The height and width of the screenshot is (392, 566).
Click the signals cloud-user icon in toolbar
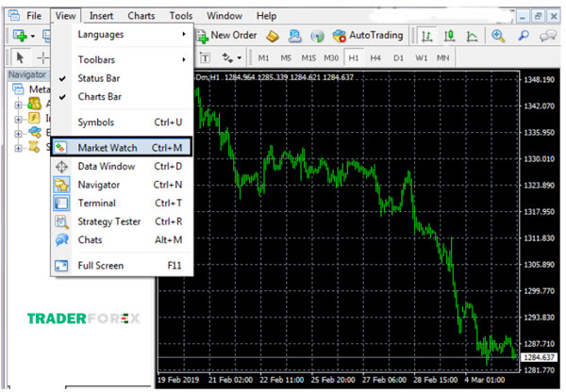coord(295,36)
